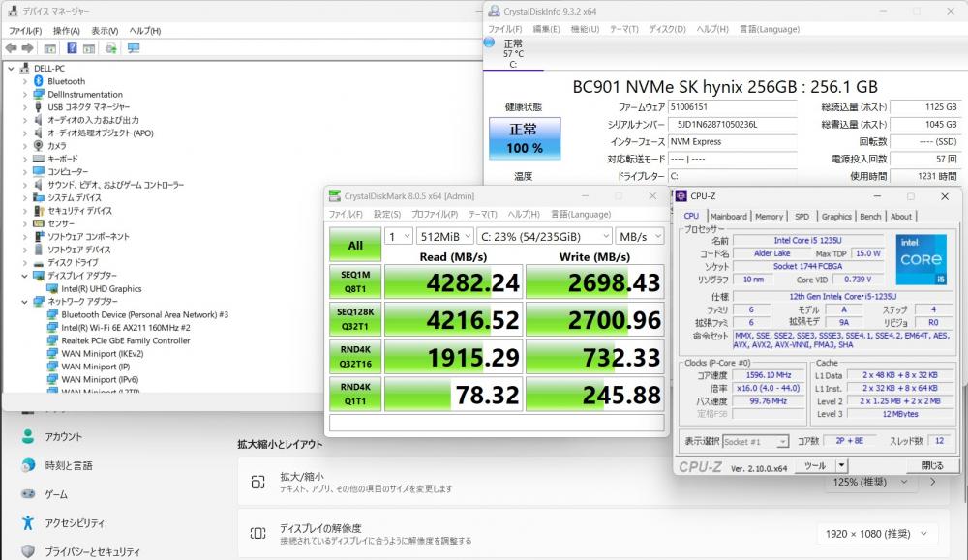Click the back arrow in Device Manager toolbar
Screen dimensions: 968x560
(x=11, y=48)
